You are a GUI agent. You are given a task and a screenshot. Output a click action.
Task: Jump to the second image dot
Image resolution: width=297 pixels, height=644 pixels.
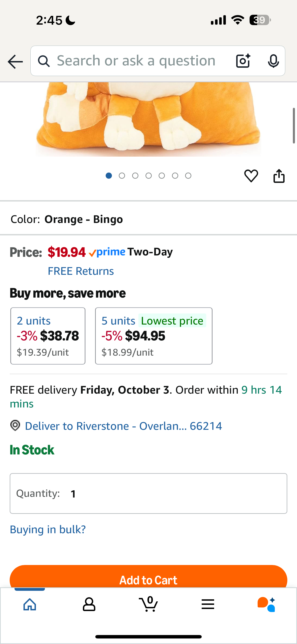[122, 176]
